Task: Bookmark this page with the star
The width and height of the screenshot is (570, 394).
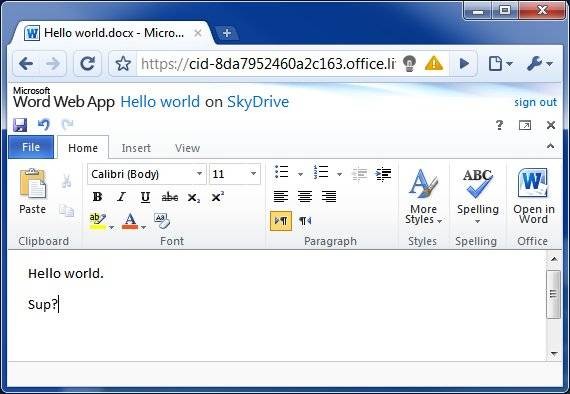Action: point(123,64)
